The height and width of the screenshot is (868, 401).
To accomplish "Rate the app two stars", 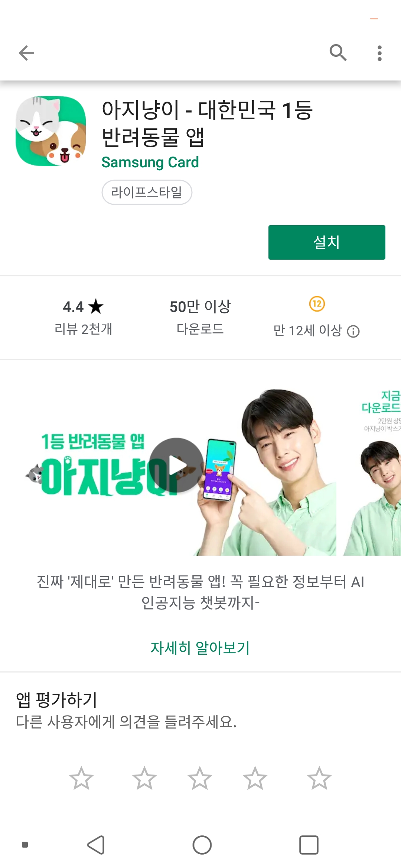I will click(144, 778).
